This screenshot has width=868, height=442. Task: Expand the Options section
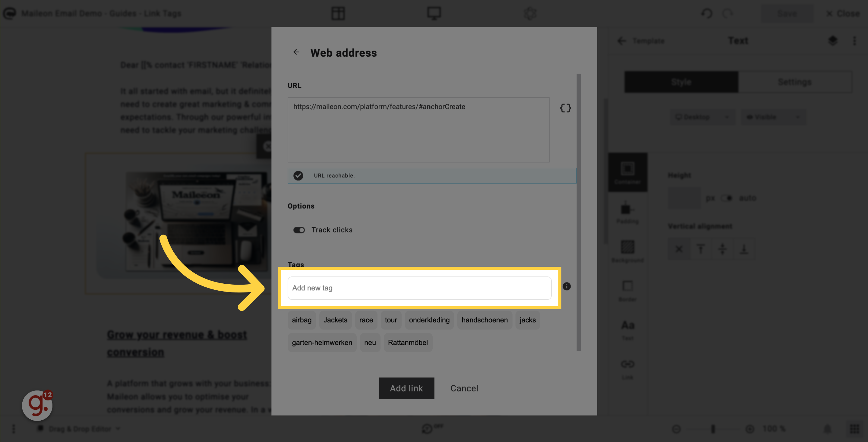click(x=301, y=206)
